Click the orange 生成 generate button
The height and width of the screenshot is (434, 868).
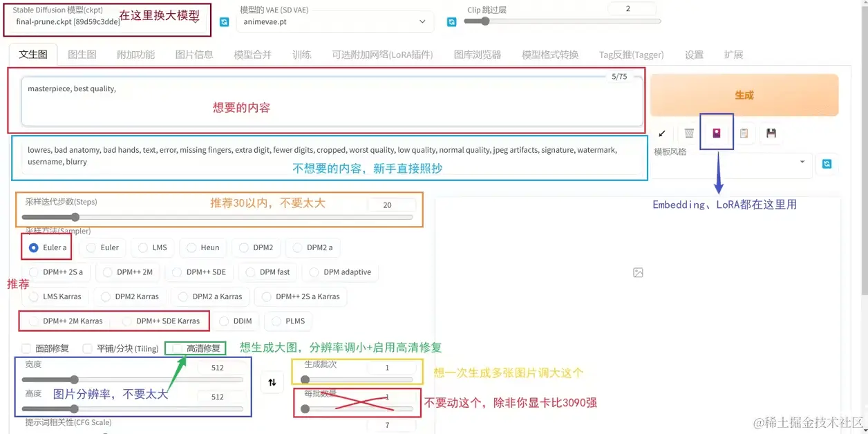tap(744, 95)
